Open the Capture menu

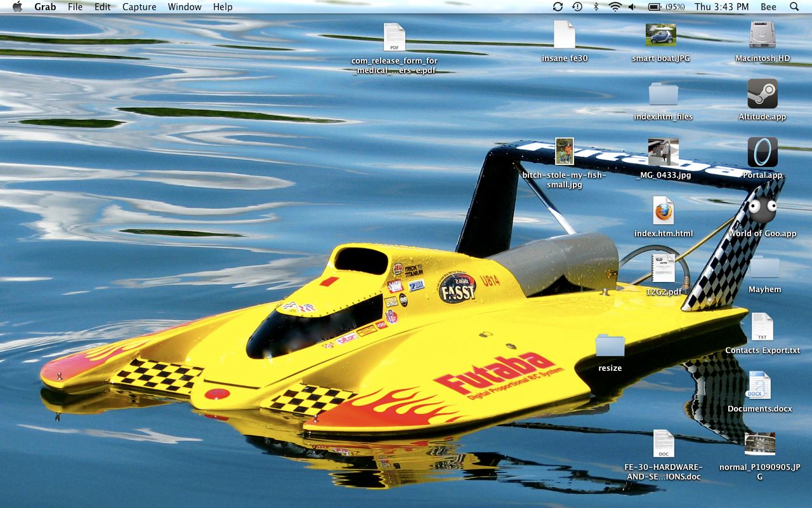pyautogui.click(x=139, y=7)
